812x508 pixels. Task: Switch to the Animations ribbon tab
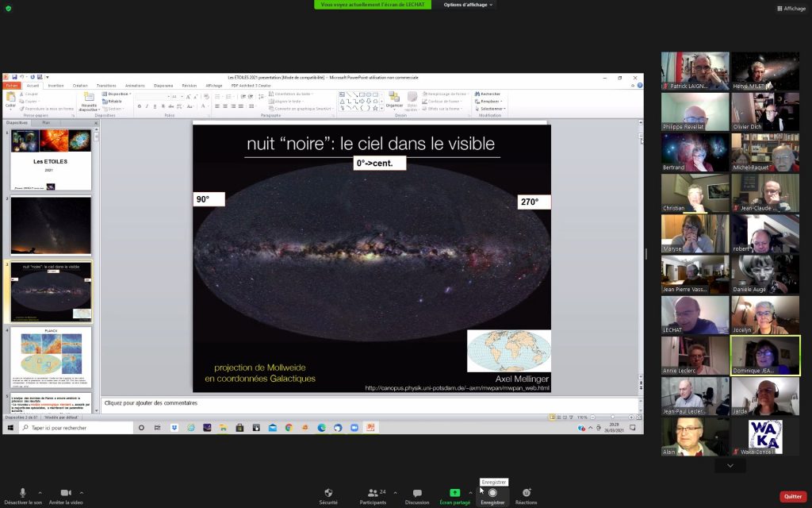coord(135,86)
